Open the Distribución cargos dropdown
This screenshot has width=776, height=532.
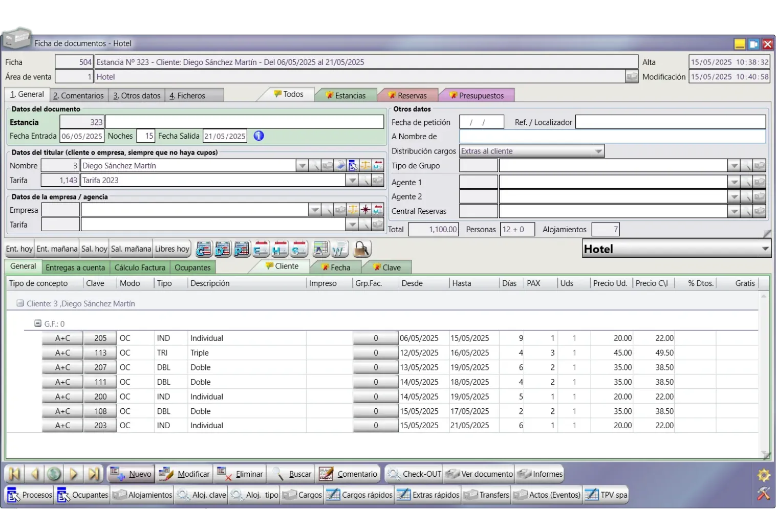[598, 151]
